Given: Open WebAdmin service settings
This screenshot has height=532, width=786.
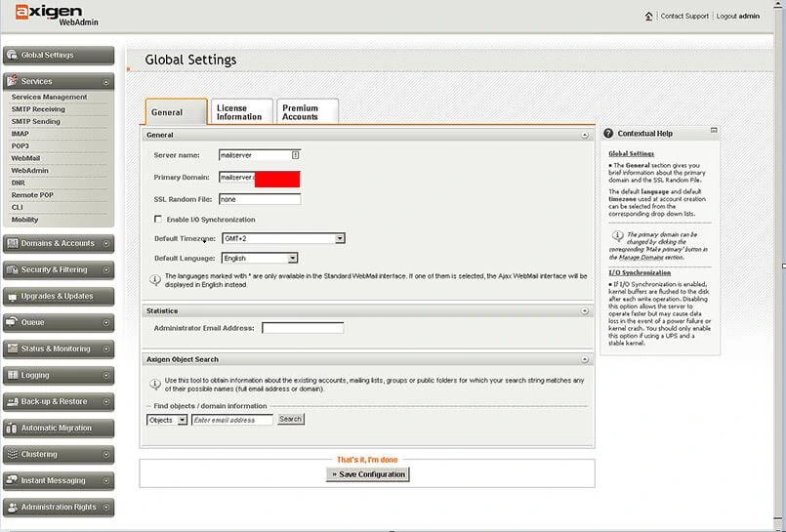Looking at the screenshot, I should coord(29,170).
